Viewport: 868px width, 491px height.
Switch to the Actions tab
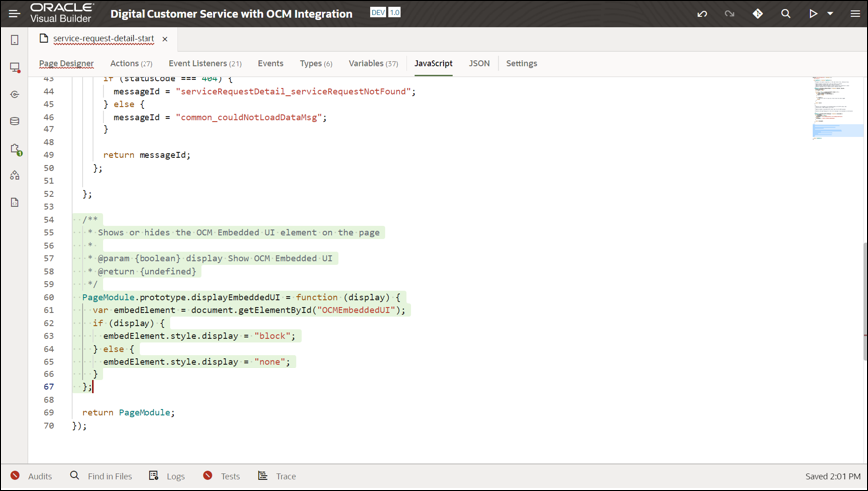[132, 63]
